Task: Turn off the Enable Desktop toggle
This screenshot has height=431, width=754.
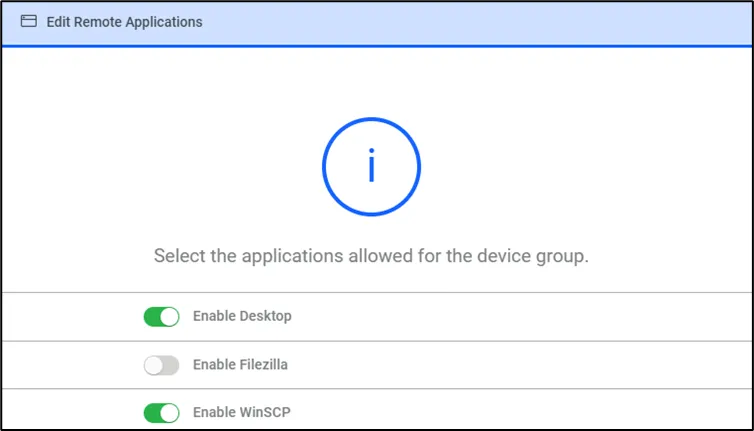Action: point(162,317)
